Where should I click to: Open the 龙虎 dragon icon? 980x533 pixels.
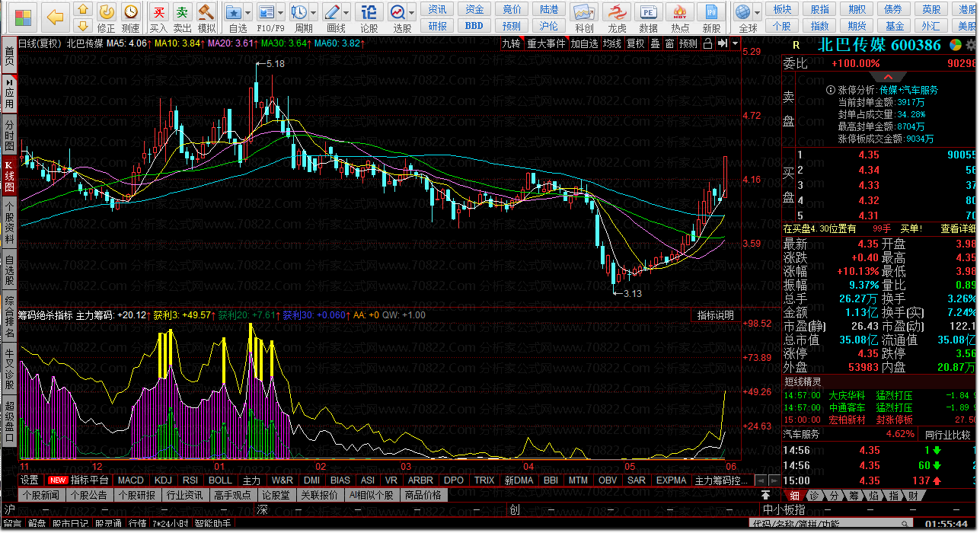(x=617, y=12)
